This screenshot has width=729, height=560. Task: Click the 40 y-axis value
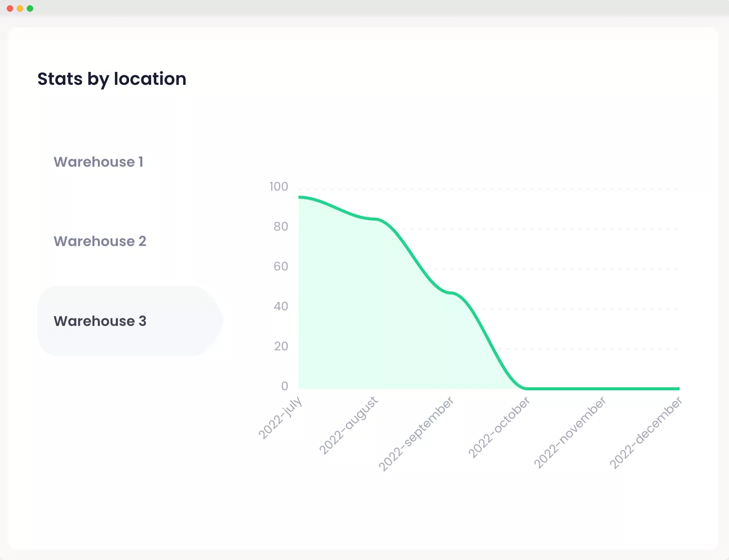(281, 306)
